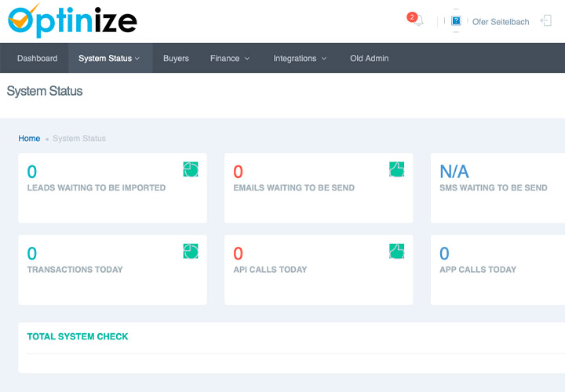Click the logout icon
This screenshot has width=565, height=392.
[x=546, y=20]
